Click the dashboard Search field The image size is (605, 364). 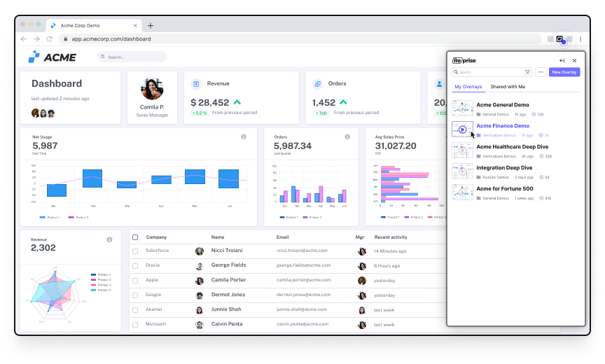click(132, 57)
